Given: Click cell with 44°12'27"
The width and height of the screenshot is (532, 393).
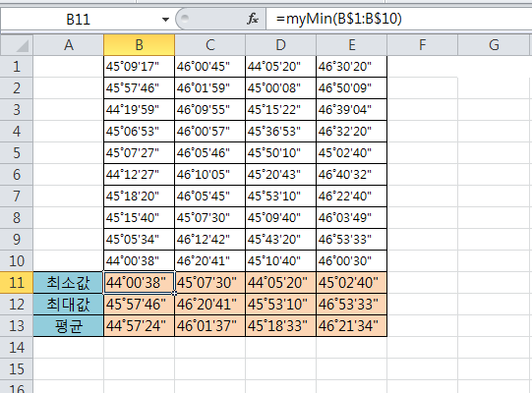Looking at the screenshot, I should (x=139, y=175).
